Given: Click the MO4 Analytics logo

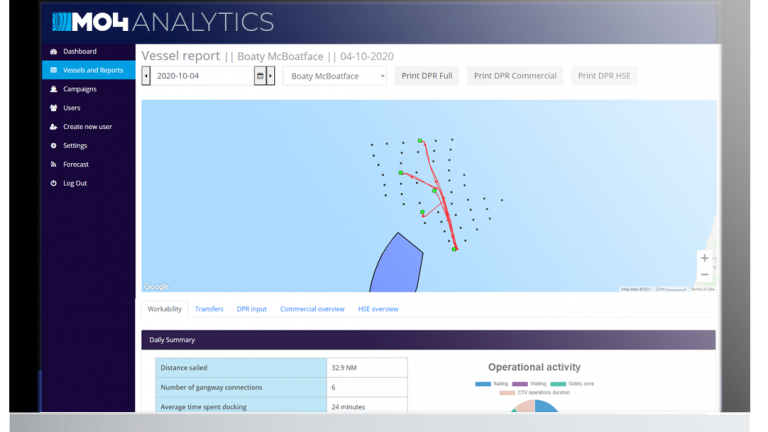Looking at the screenshot, I should pyautogui.click(x=163, y=23).
